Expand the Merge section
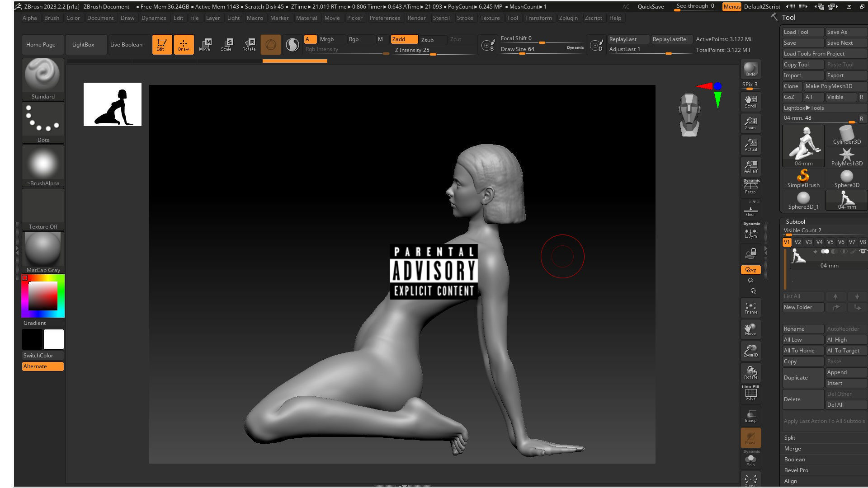The width and height of the screenshot is (868, 488). click(793, 448)
